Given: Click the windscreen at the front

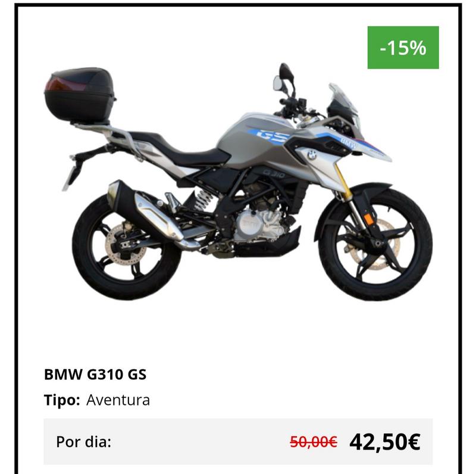Looking at the screenshot, I should point(344,99).
